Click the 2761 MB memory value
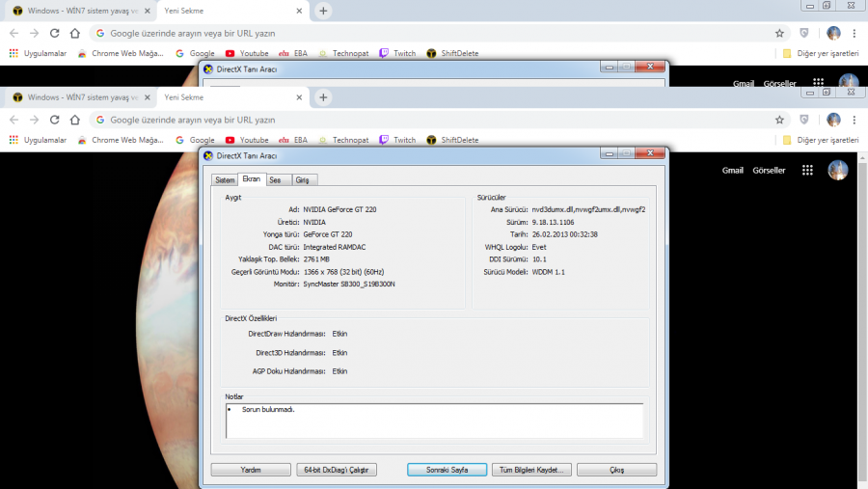868x489 pixels. pyautogui.click(x=316, y=259)
